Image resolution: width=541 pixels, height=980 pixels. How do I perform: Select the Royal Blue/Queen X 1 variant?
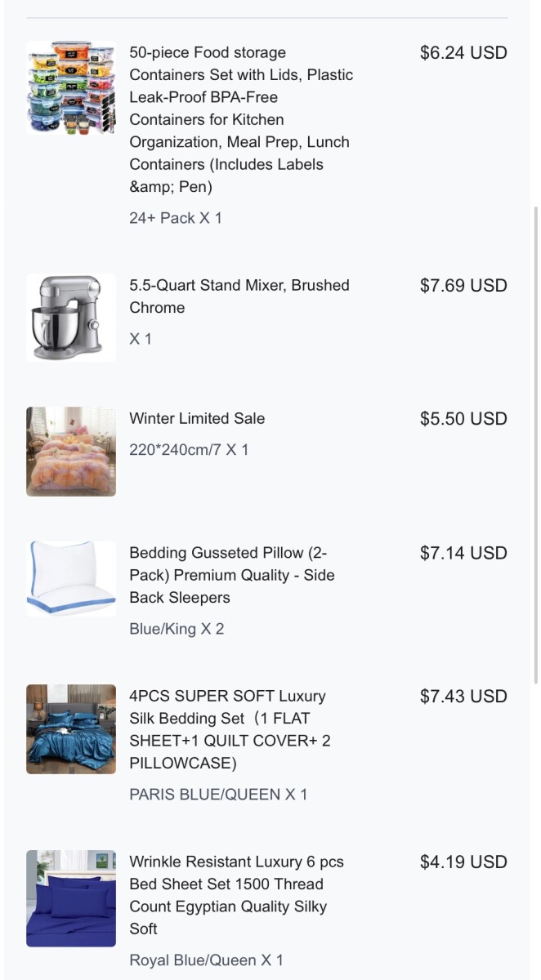pyautogui.click(x=206, y=960)
